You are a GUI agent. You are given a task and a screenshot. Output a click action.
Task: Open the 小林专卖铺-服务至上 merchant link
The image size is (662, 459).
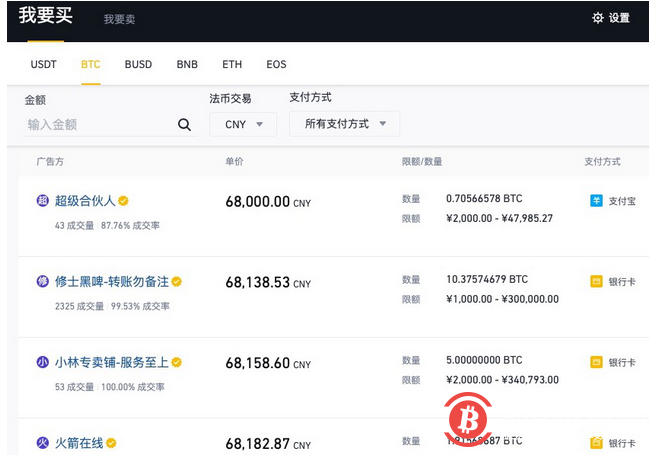pyautogui.click(x=111, y=362)
